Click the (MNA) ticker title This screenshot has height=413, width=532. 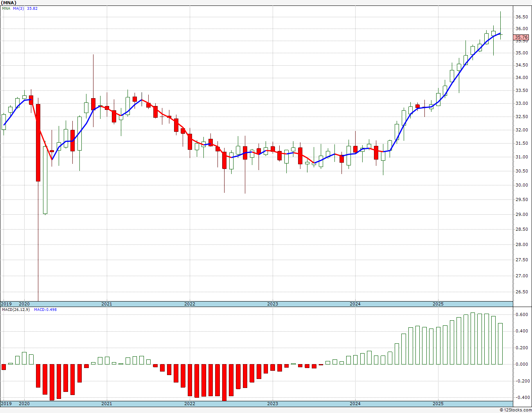9,3
